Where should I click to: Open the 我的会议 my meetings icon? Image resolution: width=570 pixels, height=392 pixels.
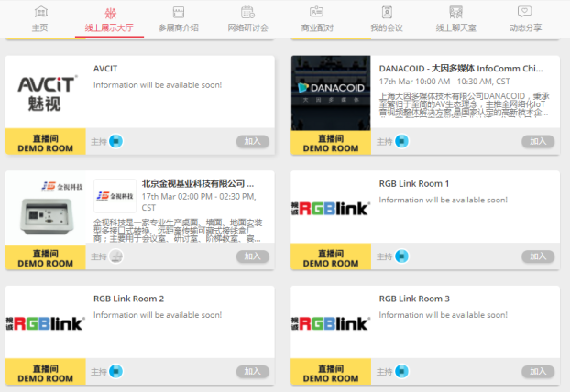(x=386, y=13)
